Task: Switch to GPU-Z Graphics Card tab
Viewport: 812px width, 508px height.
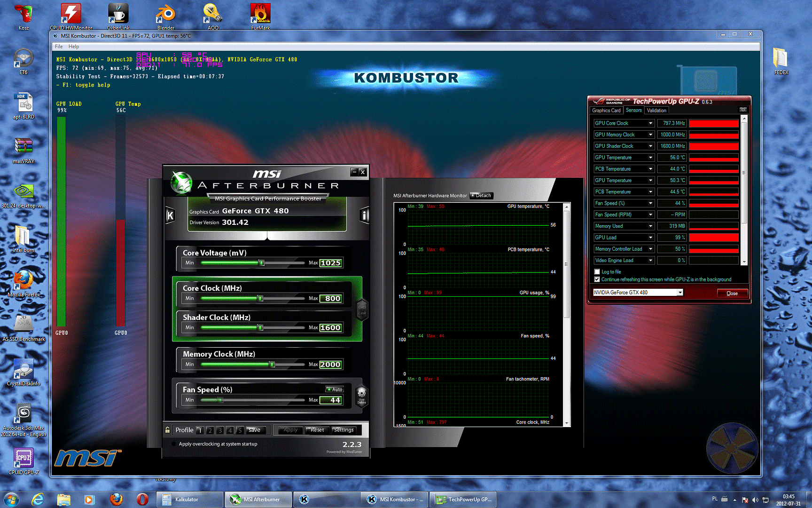Action: (606, 111)
